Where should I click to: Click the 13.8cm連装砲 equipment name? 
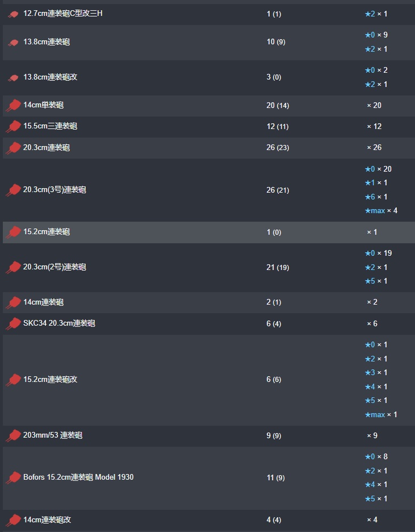click(x=47, y=42)
